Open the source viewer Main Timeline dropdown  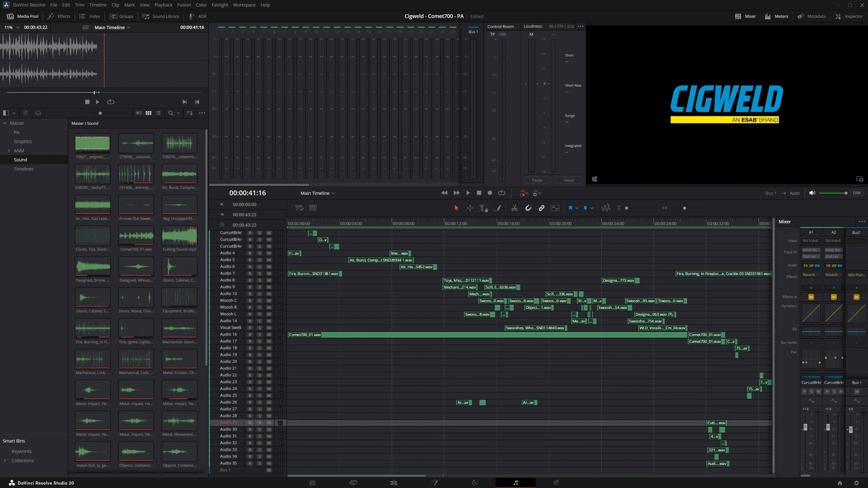click(x=112, y=27)
